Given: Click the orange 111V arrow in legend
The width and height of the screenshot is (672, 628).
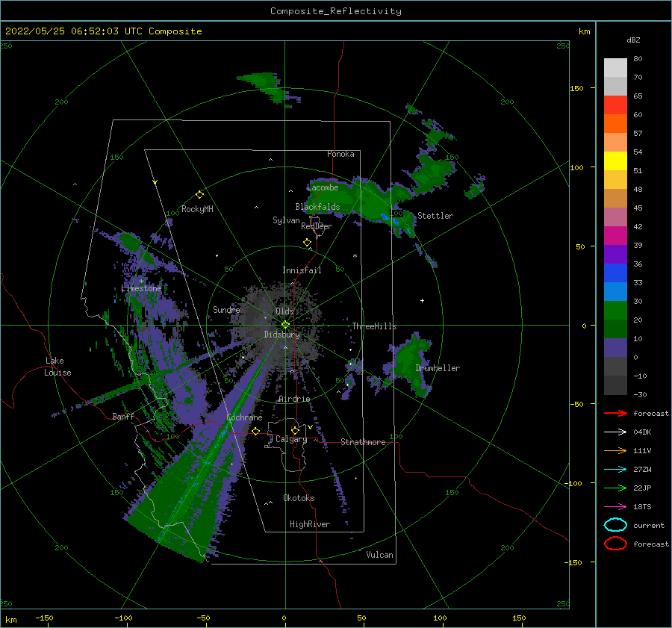Looking at the screenshot, I should point(615,450).
